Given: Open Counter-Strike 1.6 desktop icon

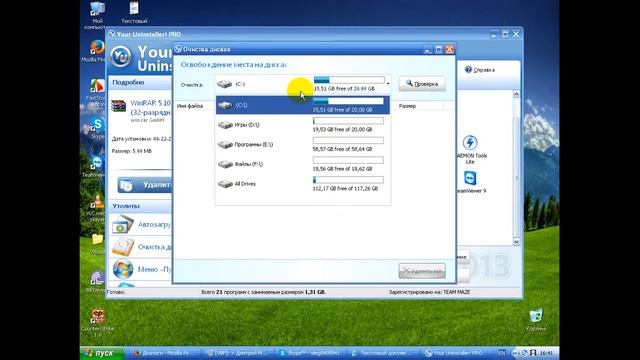Looking at the screenshot, I should tap(97, 322).
